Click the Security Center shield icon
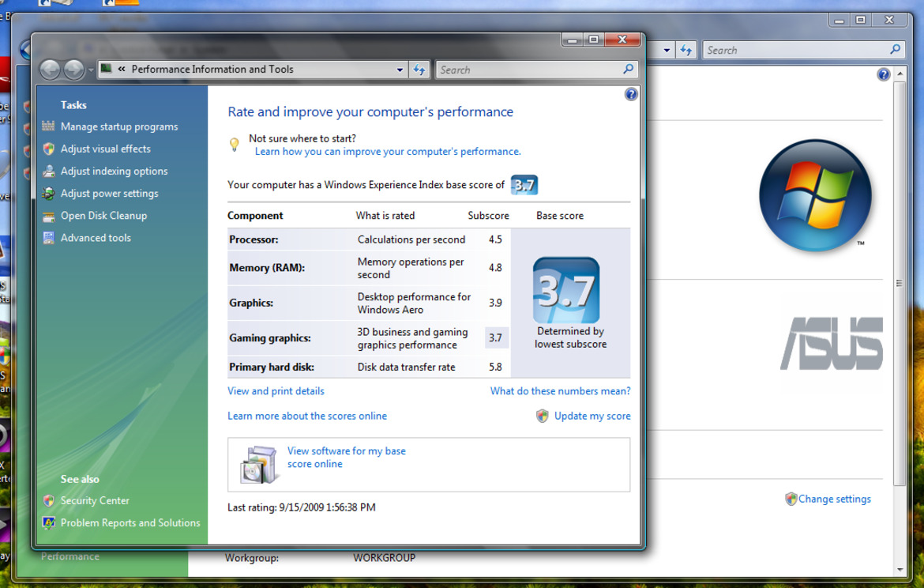 48,501
